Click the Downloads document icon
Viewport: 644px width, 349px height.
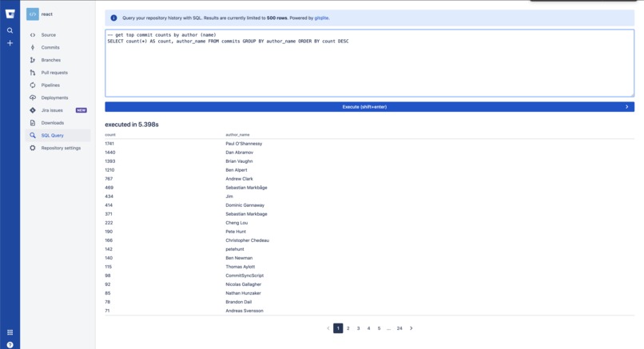33,123
